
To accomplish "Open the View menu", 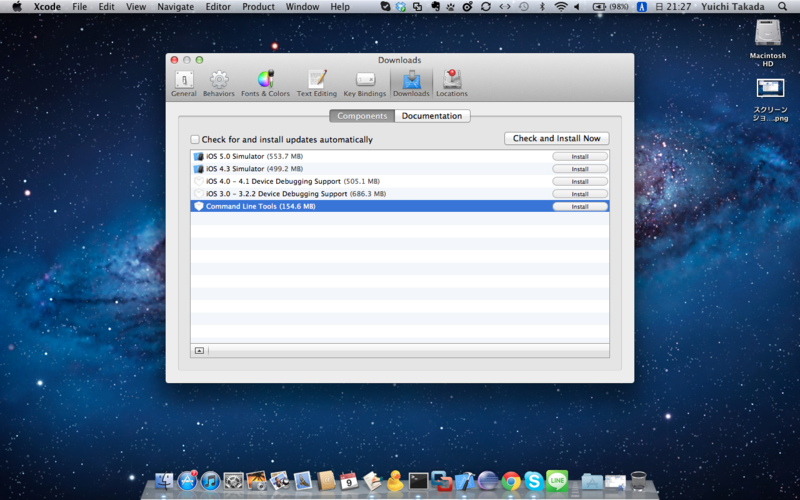I will click(136, 7).
